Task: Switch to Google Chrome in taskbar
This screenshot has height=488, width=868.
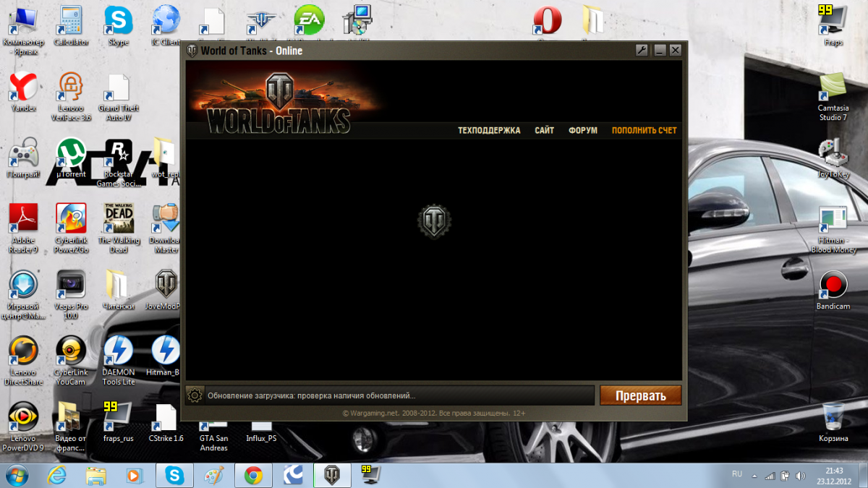Action: (253, 475)
